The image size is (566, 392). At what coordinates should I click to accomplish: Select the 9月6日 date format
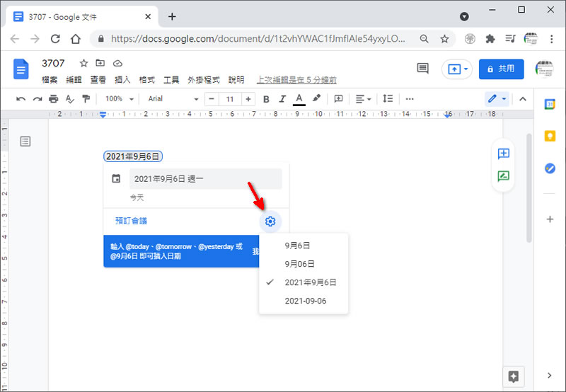(x=304, y=246)
